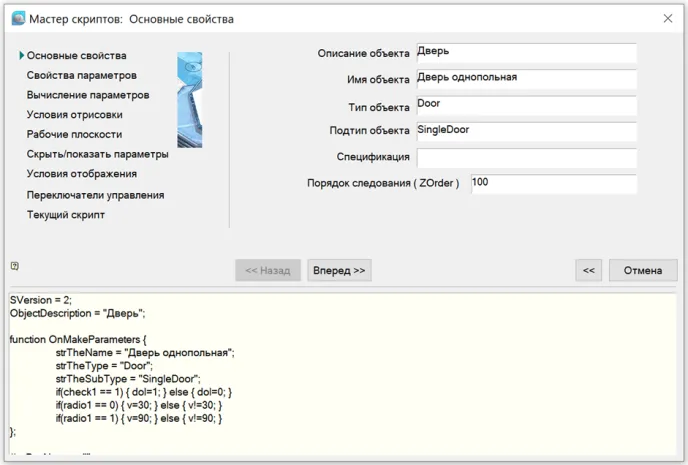Viewport: 688px width, 465px height.
Task: Click the Отмена button
Action: pyautogui.click(x=643, y=270)
